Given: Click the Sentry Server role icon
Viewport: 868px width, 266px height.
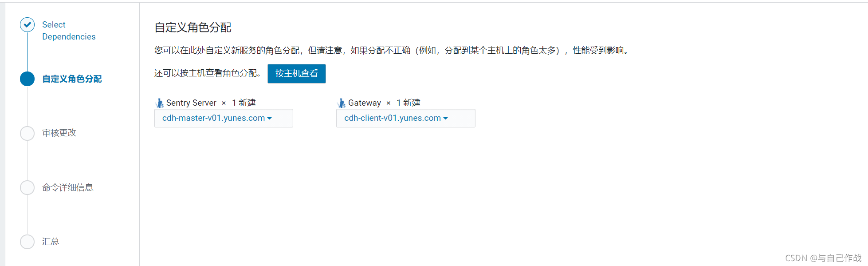Looking at the screenshot, I should coord(160,103).
